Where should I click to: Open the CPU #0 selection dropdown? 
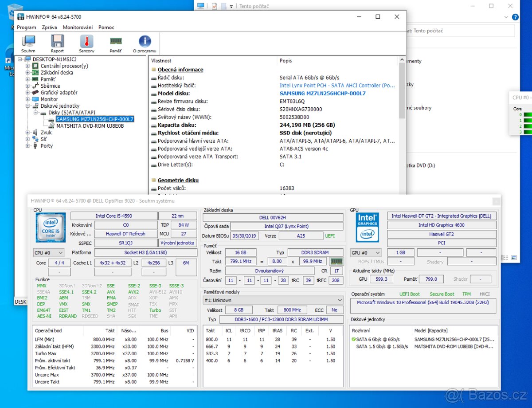pos(48,252)
